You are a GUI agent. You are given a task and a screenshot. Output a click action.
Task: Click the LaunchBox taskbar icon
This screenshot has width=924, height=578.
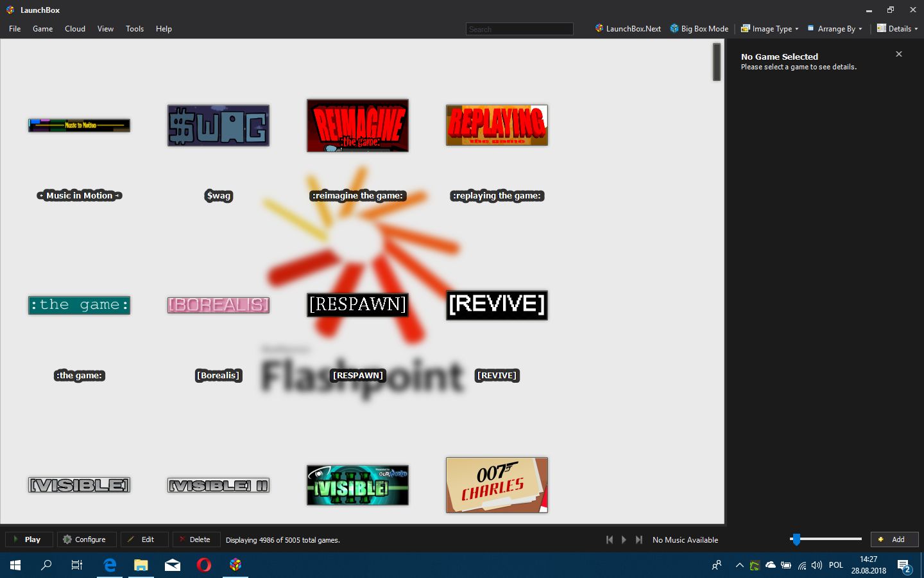235,565
